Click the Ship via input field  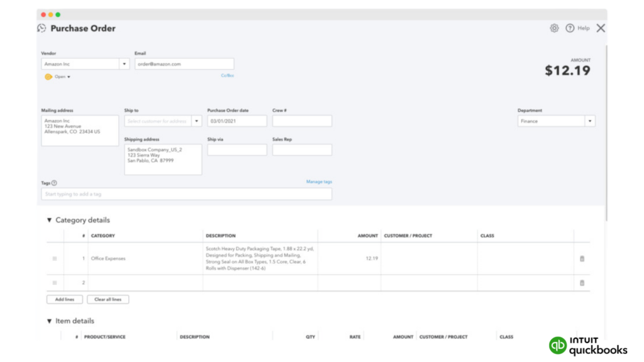(237, 150)
